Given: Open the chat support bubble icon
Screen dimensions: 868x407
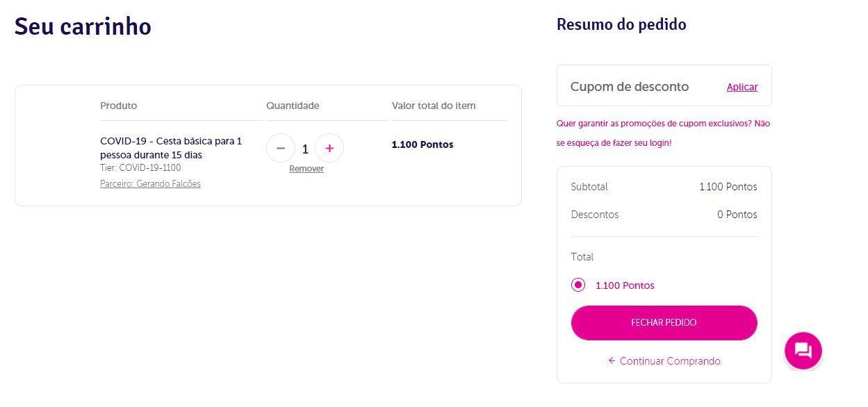Looking at the screenshot, I should pos(803,350).
